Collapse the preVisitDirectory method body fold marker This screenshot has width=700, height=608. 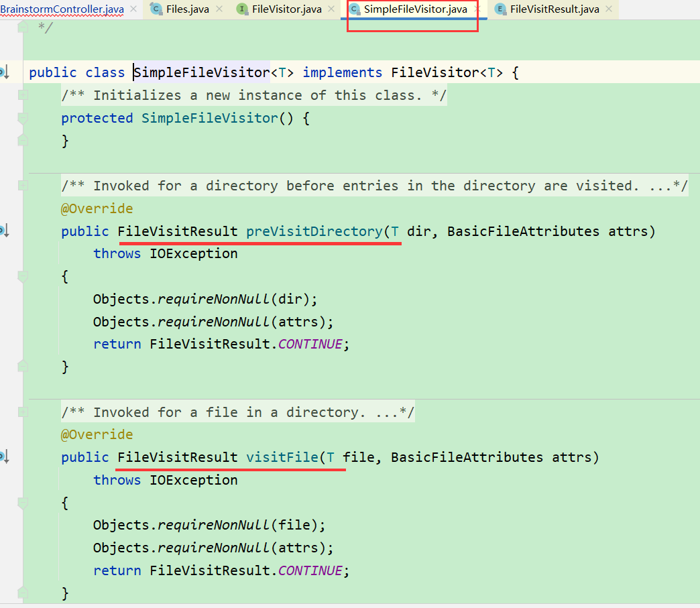tap(23, 276)
